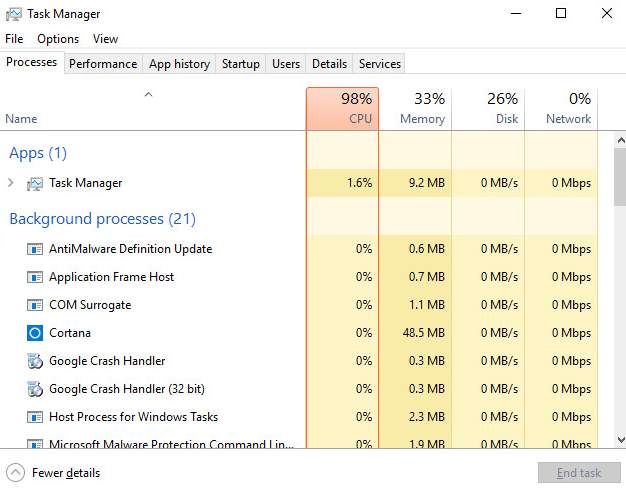This screenshot has height=491, width=626.
Task: Sort by the 33% Memory column header
Action: coord(415,109)
